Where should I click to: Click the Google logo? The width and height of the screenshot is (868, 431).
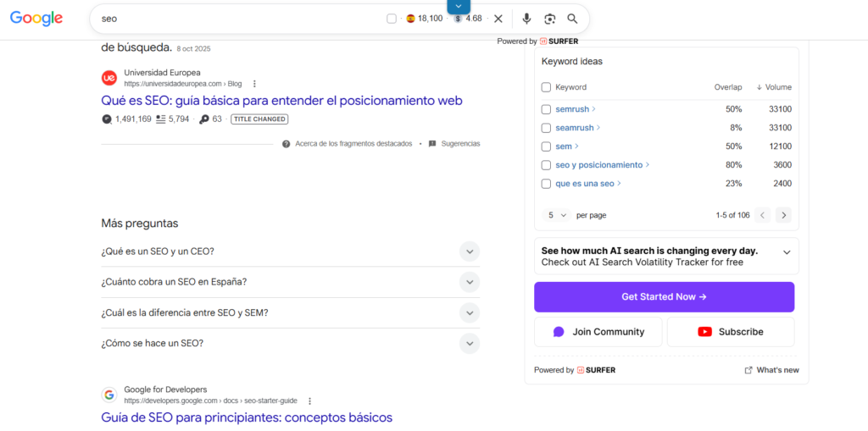pyautogui.click(x=36, y=19)
